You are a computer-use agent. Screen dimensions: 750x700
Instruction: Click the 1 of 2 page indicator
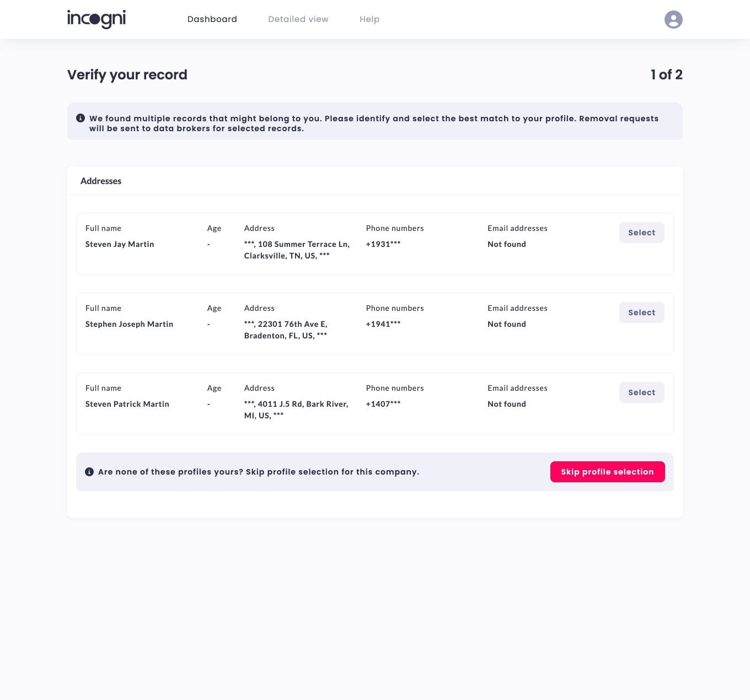pos(666,75)
